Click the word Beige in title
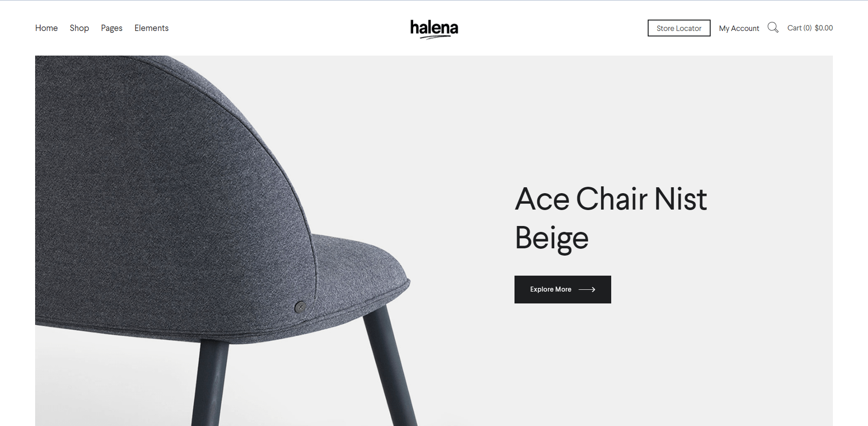 click(x=551, y=238)
